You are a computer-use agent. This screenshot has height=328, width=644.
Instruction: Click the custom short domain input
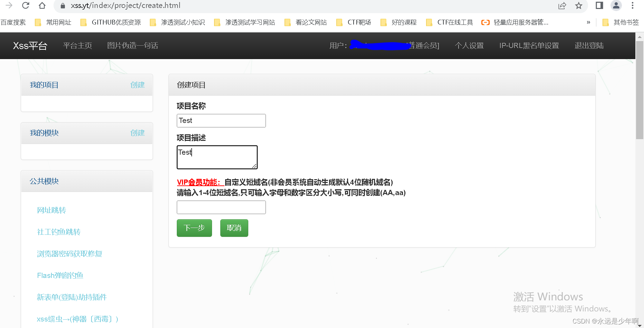click(221, 208)
